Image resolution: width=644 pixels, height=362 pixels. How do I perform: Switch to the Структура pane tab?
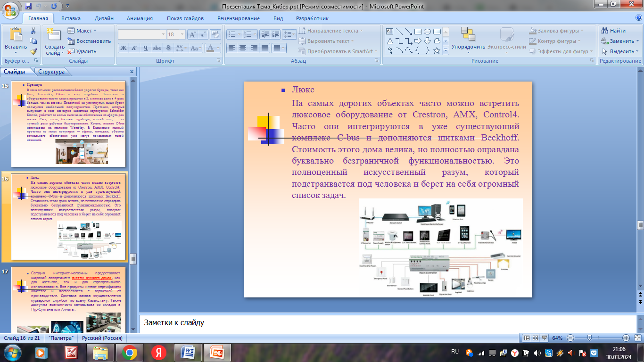coord(51,72)
